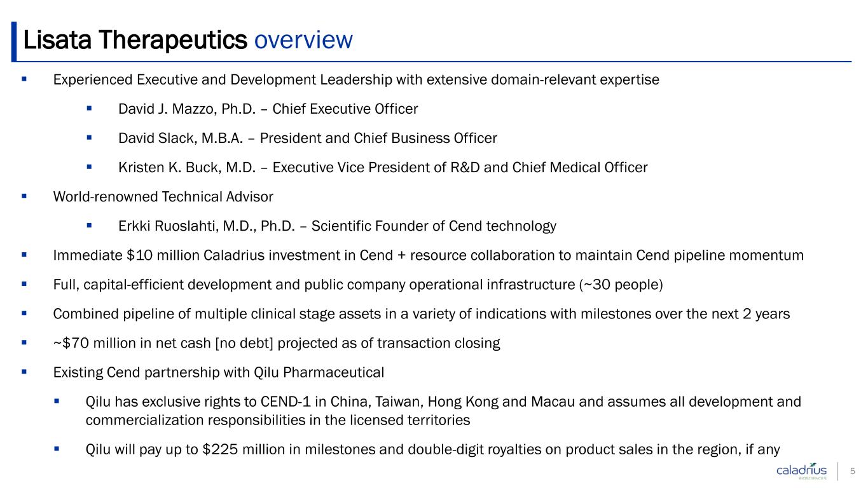
Task: Click the Qilu $225 million milestones line
Action: coord(432,450)
